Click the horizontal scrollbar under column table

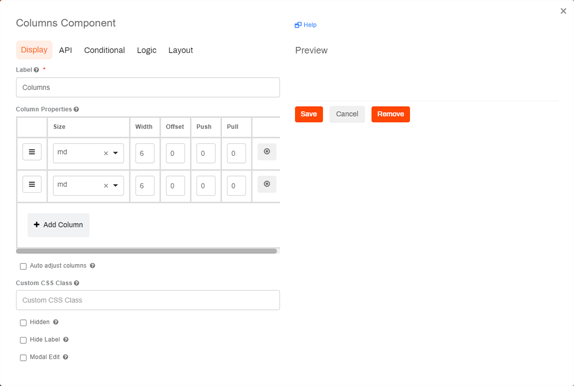pyautogui.click(x=146, y=251)
